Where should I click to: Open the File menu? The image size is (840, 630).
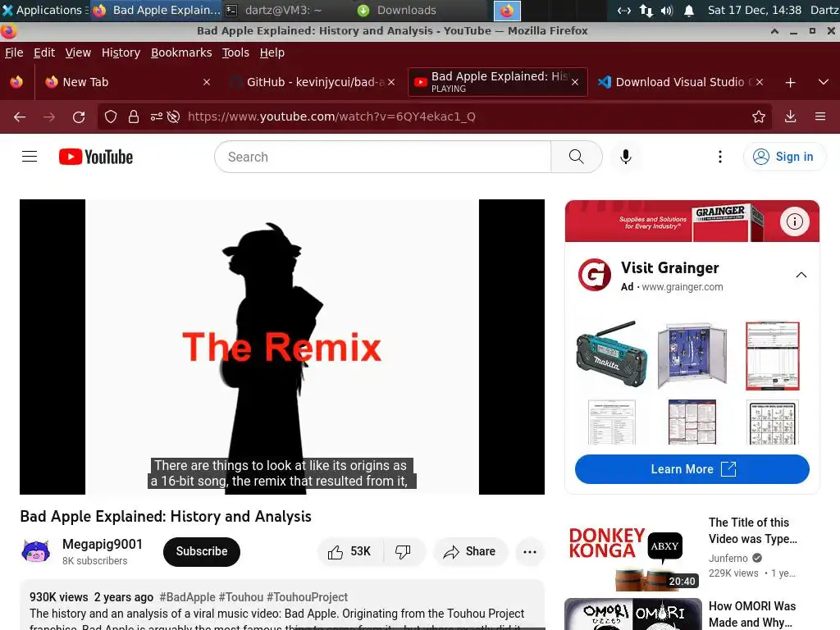(14, 52)
